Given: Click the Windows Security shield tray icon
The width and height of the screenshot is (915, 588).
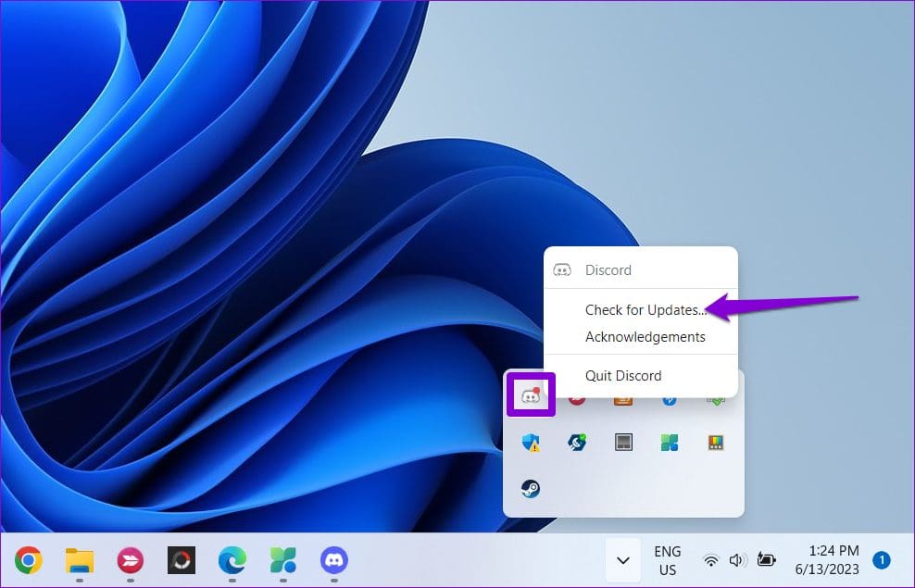Looking at the screenshot, I should pyautogui.click(x=531, y=442).
